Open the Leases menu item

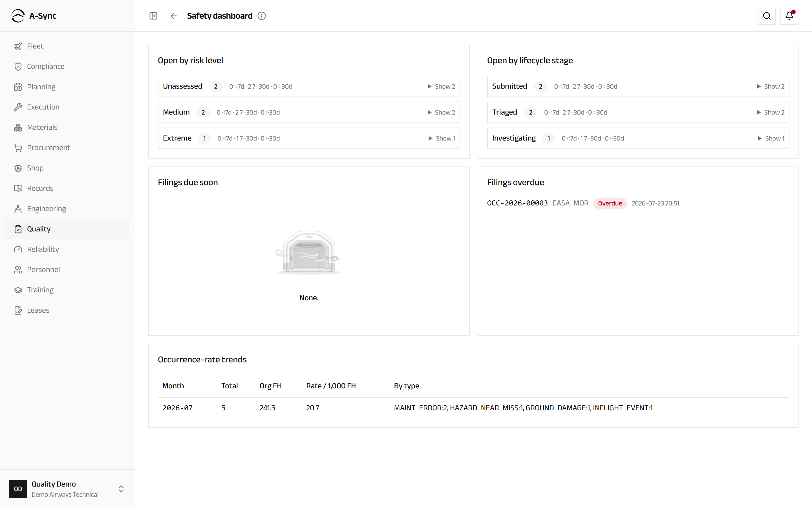[x=67, y=310]
